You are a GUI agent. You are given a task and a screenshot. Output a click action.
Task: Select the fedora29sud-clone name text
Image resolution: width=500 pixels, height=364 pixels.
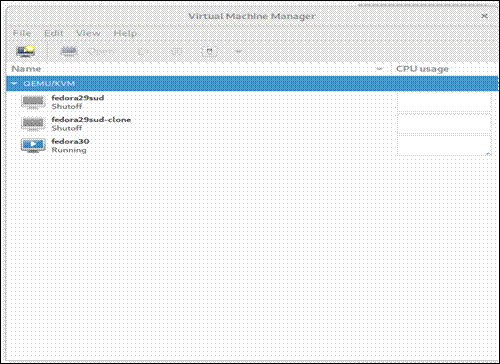coord(91,120)
